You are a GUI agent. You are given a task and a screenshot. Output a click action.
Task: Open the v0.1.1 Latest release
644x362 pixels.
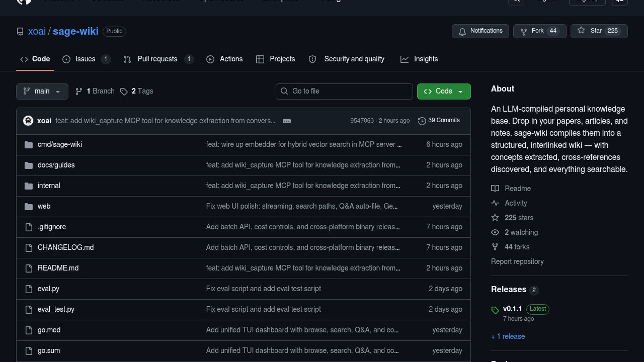pyautogui.click(x=512, y=309)
